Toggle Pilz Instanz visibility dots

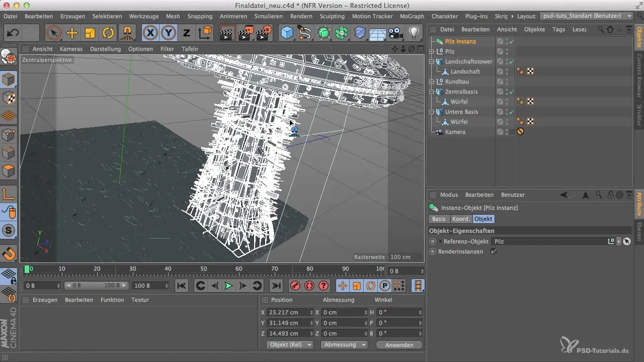click(x=507, y=41)
